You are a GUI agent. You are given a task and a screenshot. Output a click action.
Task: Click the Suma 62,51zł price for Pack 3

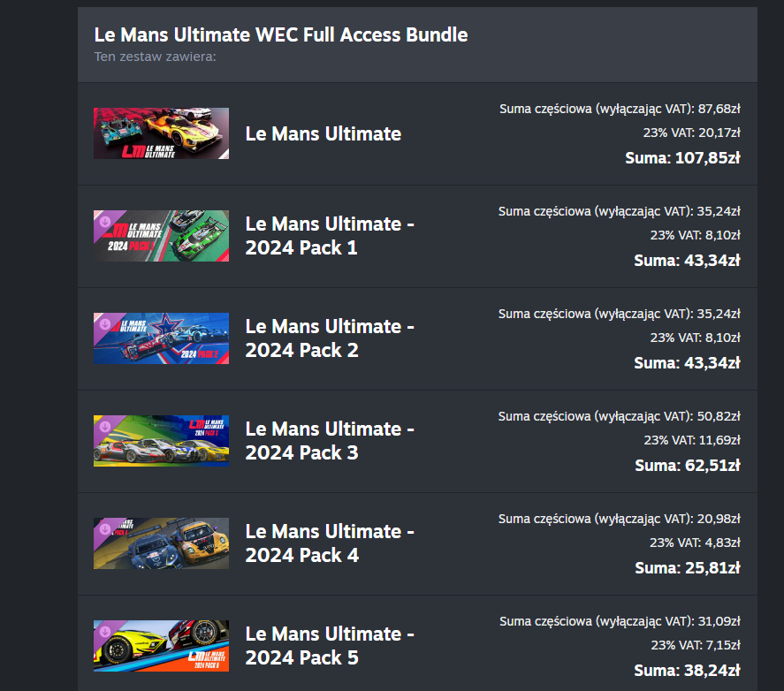click(x=688, y=466)
